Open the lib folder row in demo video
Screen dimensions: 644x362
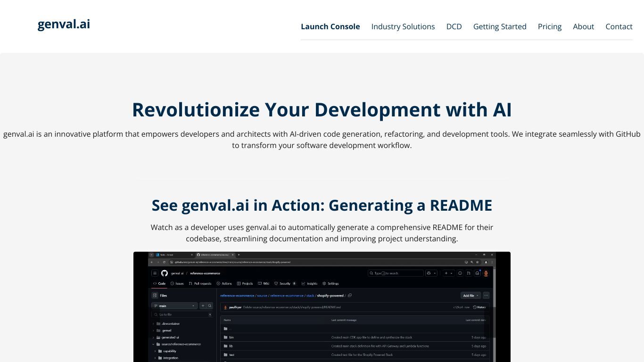[355, 346]
